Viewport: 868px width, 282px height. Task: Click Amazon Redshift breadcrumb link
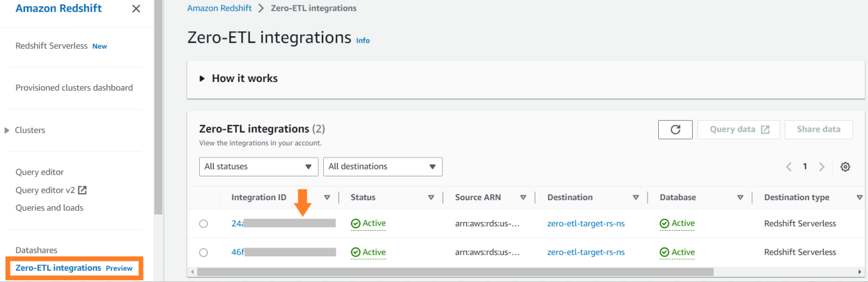tap(219, 8)
